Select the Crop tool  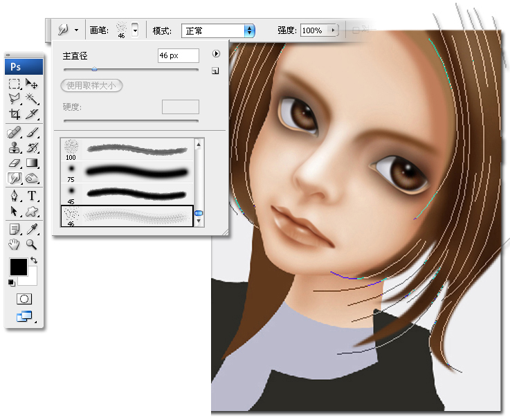point(14,114)
